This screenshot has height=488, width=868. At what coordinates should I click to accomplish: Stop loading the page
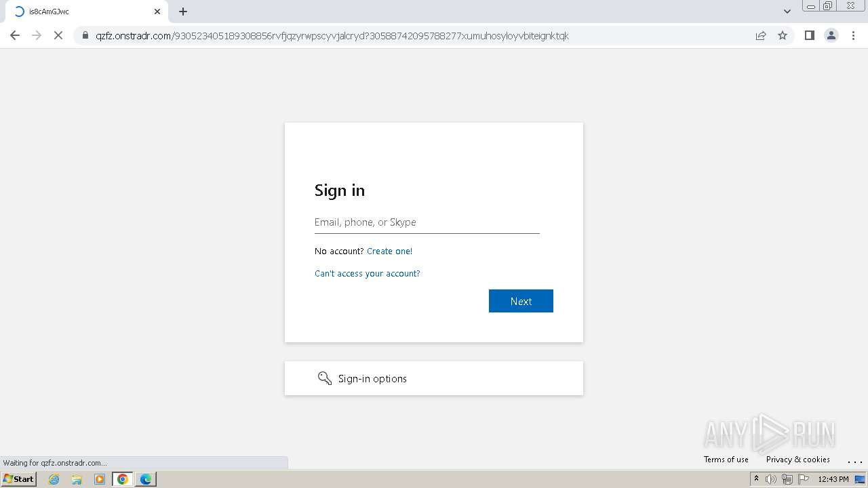tap(58, 35)
